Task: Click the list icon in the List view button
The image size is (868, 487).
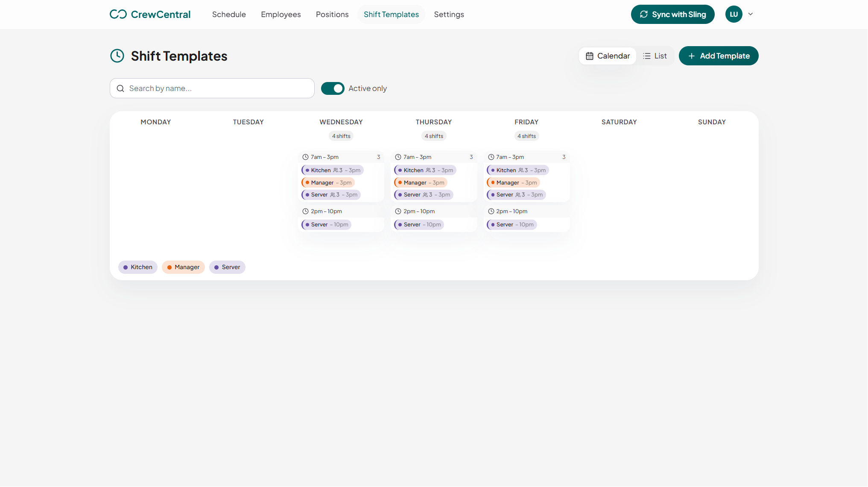Action: coord(646,56)
